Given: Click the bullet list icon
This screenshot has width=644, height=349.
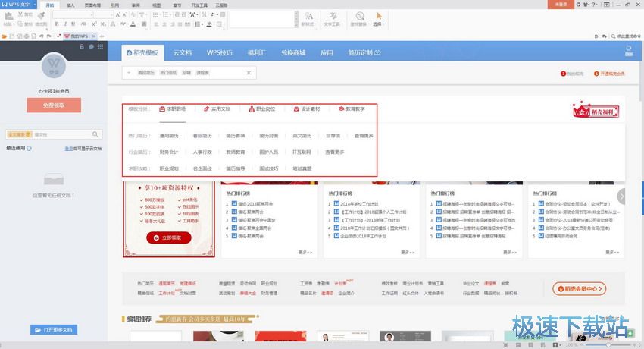Looking at the screenshot, I should point(155,15).
